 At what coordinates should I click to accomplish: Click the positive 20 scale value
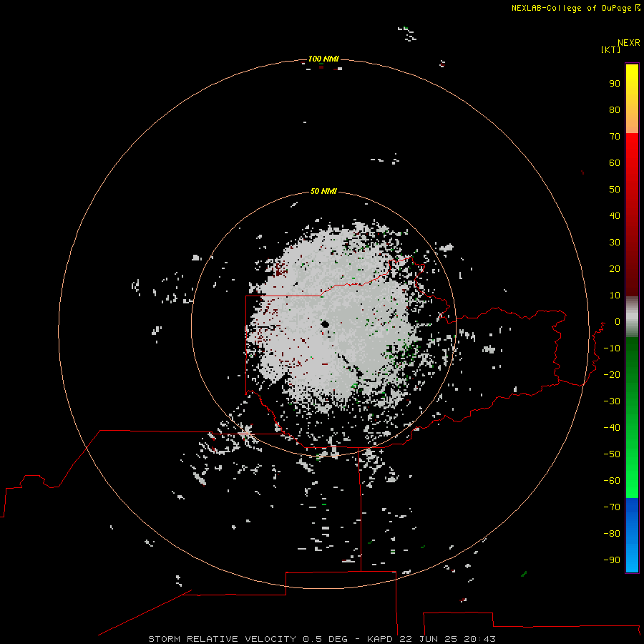tap(615, 268)
